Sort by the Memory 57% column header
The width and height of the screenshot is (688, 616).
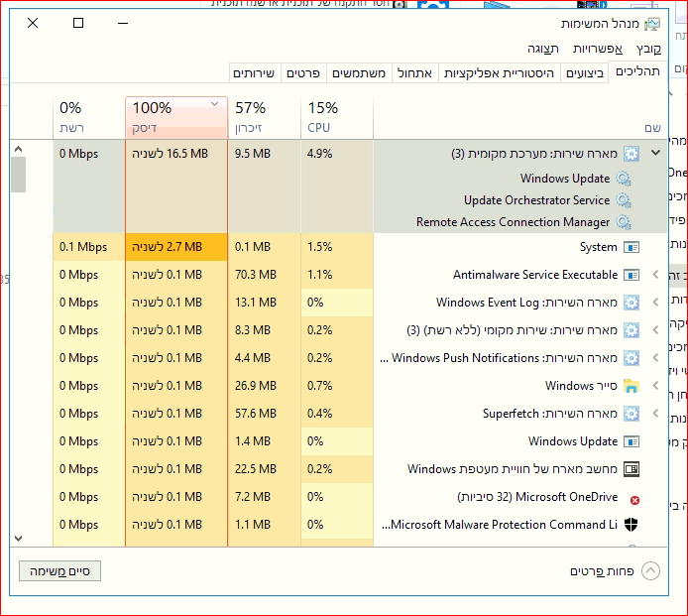click(264, 117)
